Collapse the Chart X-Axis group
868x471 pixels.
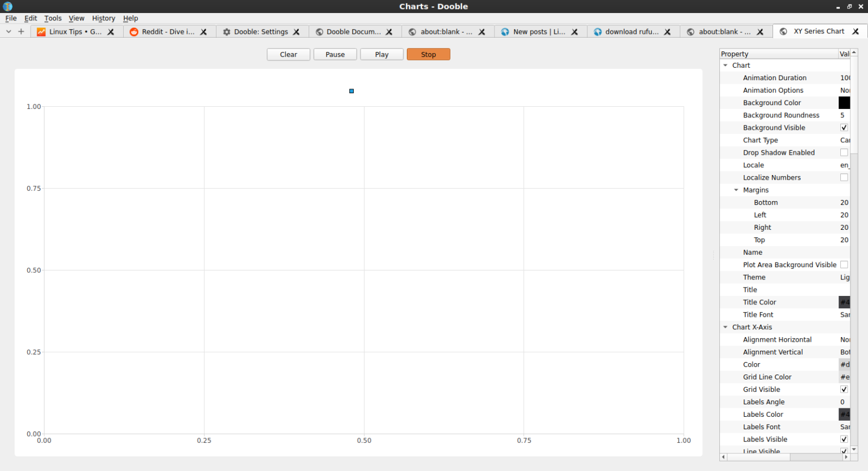726,327
